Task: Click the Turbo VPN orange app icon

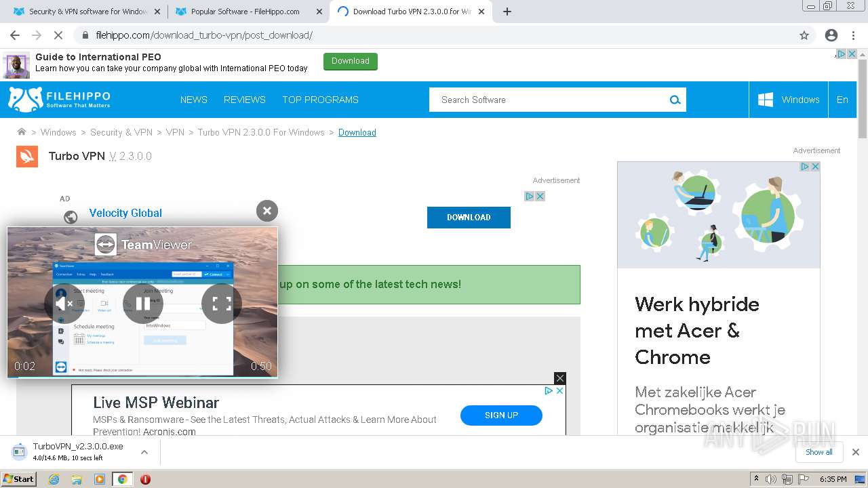Action: (27, 157)
